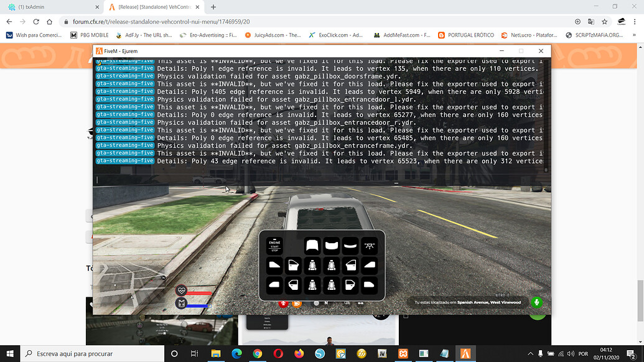Open the front left door icon

tap(292, 265)
